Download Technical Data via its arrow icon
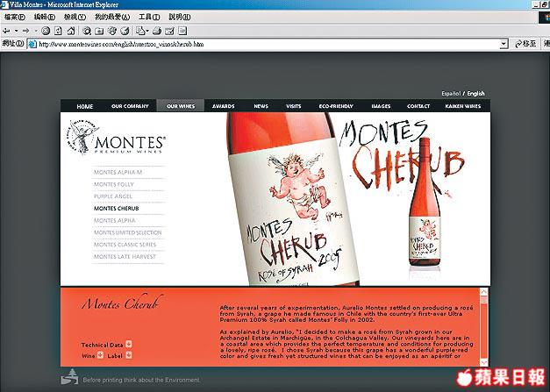The width and height of the screenshot is (550, 392). (129, 344)
